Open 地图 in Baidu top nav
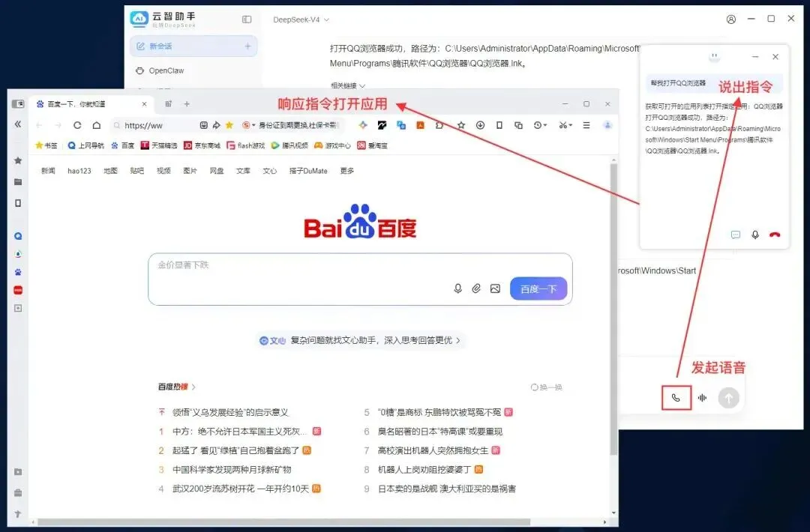 (110, 171)
